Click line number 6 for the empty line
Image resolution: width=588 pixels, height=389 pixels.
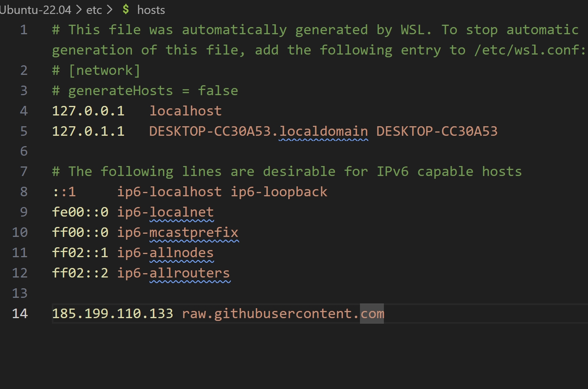pyautogui.click(x=24, y=151)
